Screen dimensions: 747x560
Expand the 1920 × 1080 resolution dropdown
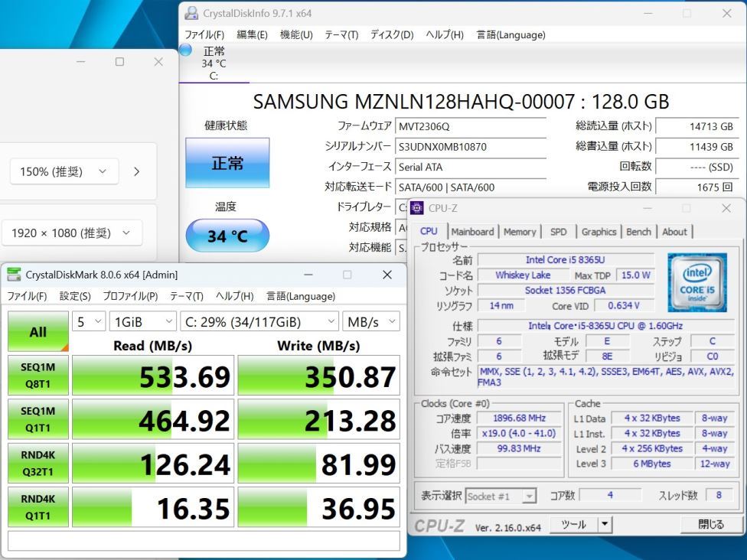click(x=72, y=233)
